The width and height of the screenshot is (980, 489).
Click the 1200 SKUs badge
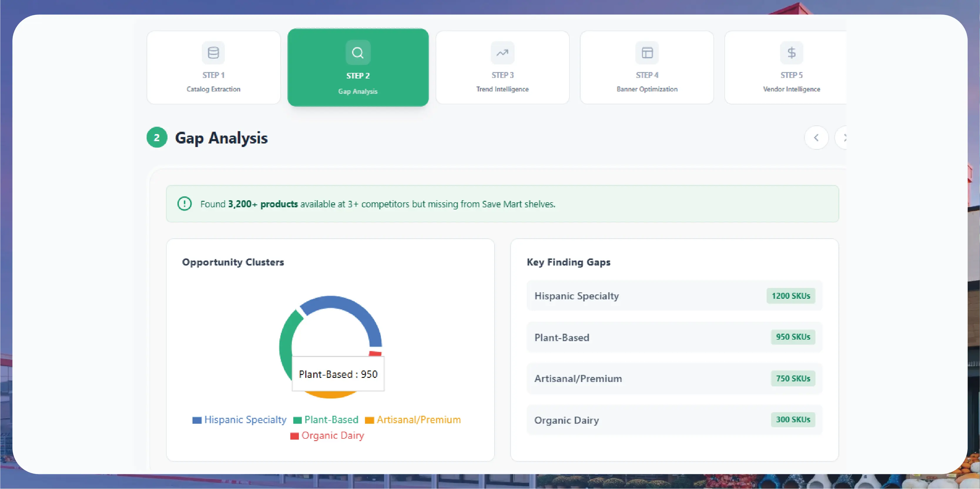790,296
